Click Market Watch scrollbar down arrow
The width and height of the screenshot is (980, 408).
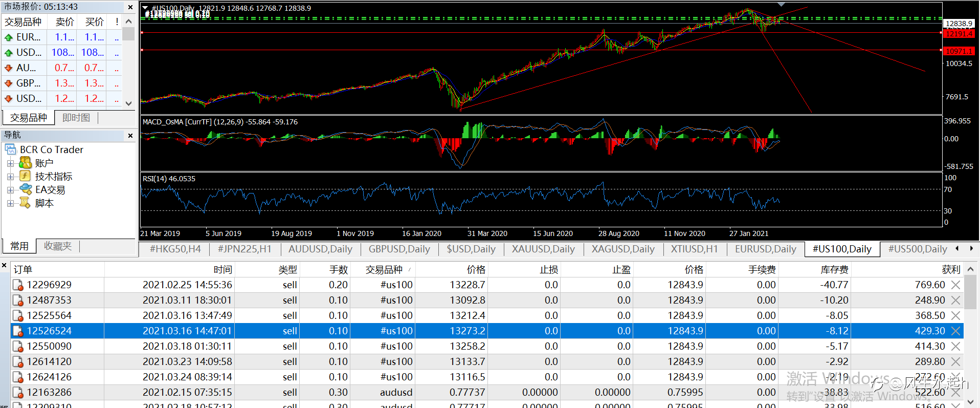[129, 103]
